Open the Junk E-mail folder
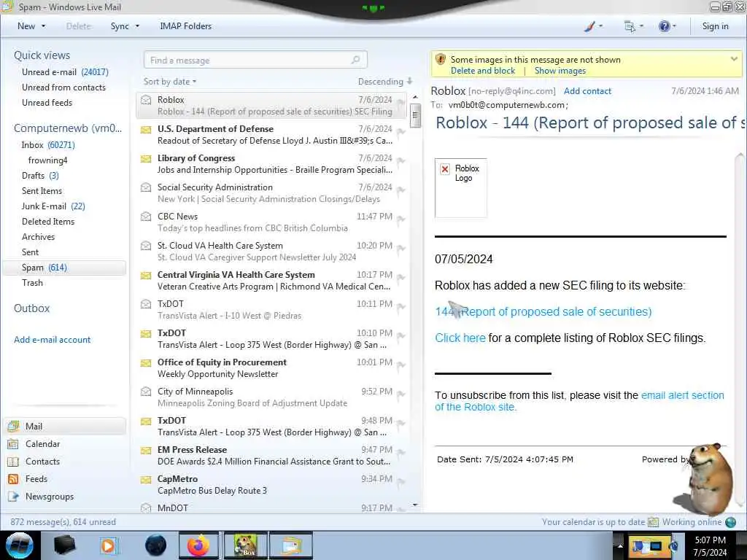The height and width of the screenshot is (560, 747). click(53, 206)
